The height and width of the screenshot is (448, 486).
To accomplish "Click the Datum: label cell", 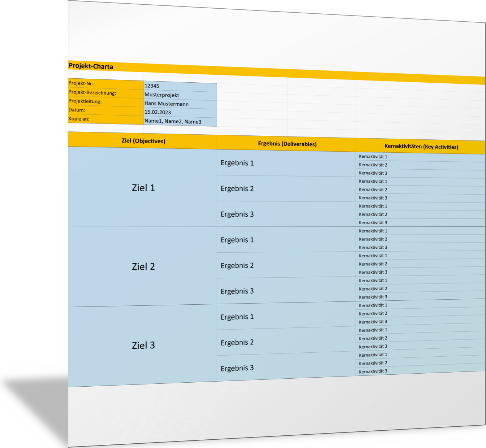I will pyautogui.click(x=106, y=110).
